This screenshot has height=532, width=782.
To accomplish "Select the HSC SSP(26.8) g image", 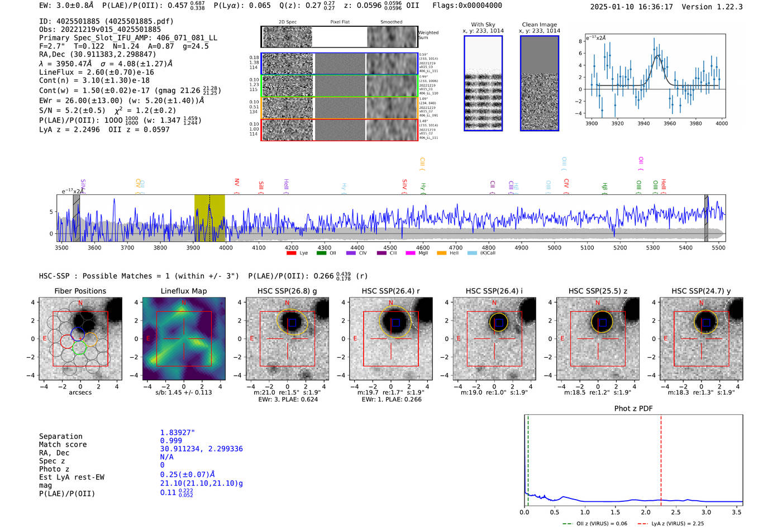I will 287,339.
